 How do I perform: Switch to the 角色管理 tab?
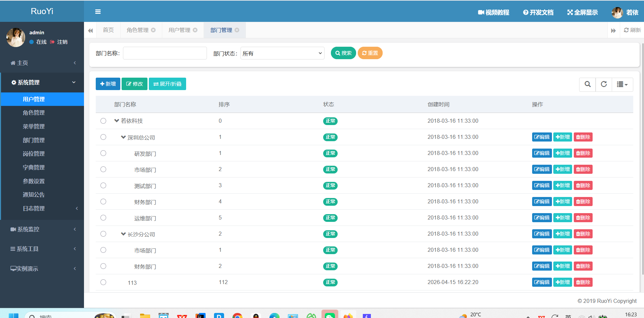(x=137, y=30)
